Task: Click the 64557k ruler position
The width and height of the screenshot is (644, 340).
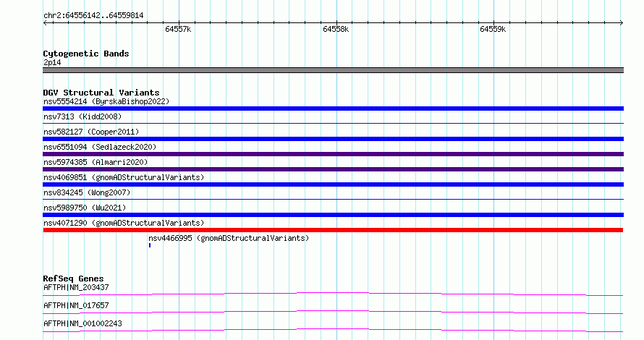Action: [178, 29]
